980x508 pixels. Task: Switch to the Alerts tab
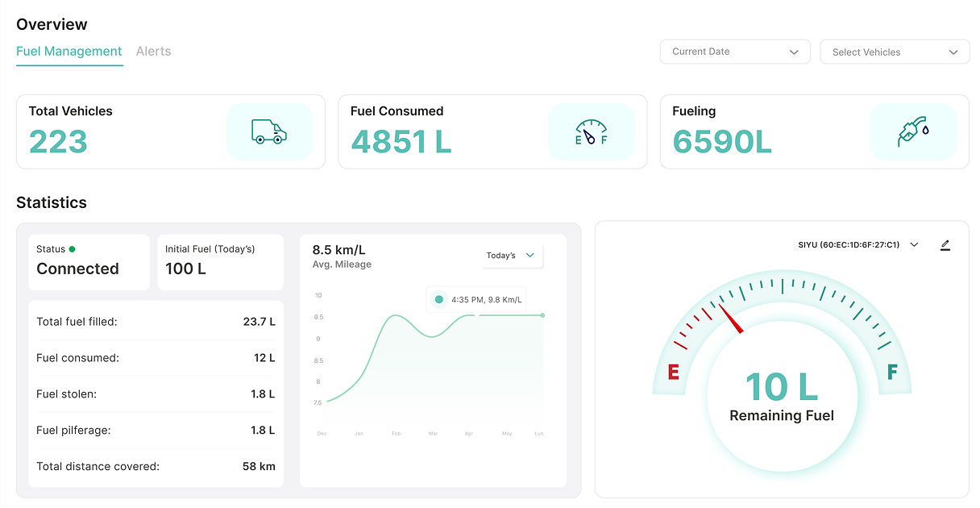click(153, 51)
